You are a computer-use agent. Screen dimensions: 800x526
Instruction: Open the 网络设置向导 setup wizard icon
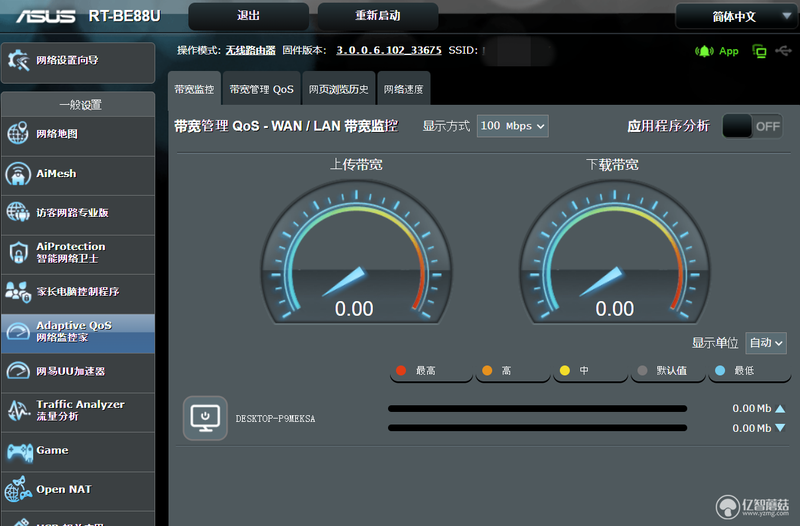pos(18,61)
